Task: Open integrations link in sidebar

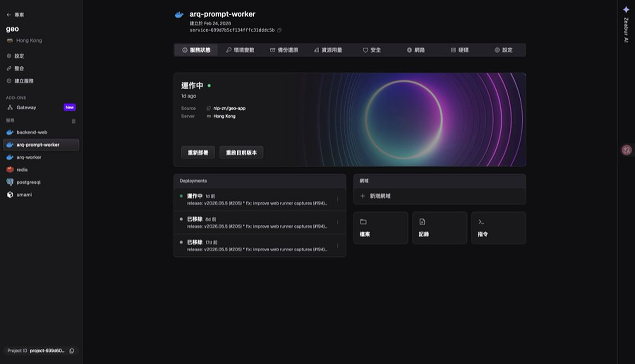Action: click(15, 68)
